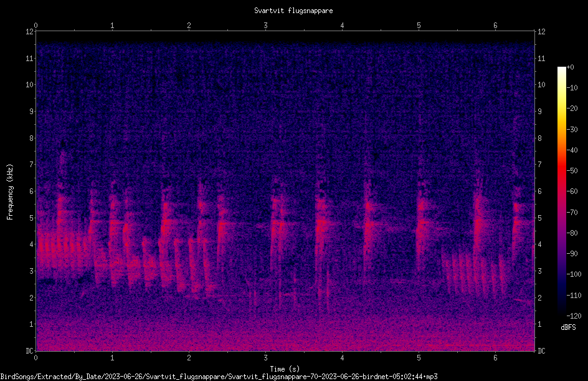Click the '-70' colorbar value
This screenshot has height=381, width=588.
[x=572, y=213]
